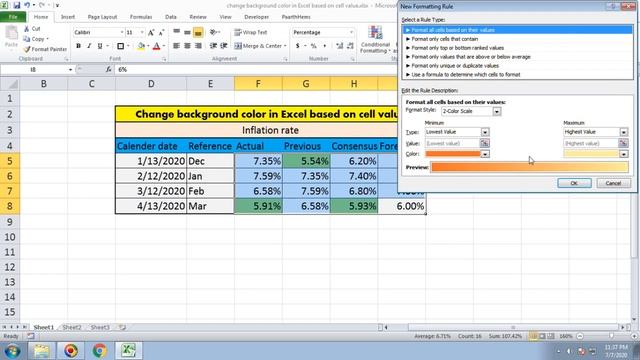640x360 pixels.
Task: Apply Percent Style format
Action: [313, 46]
